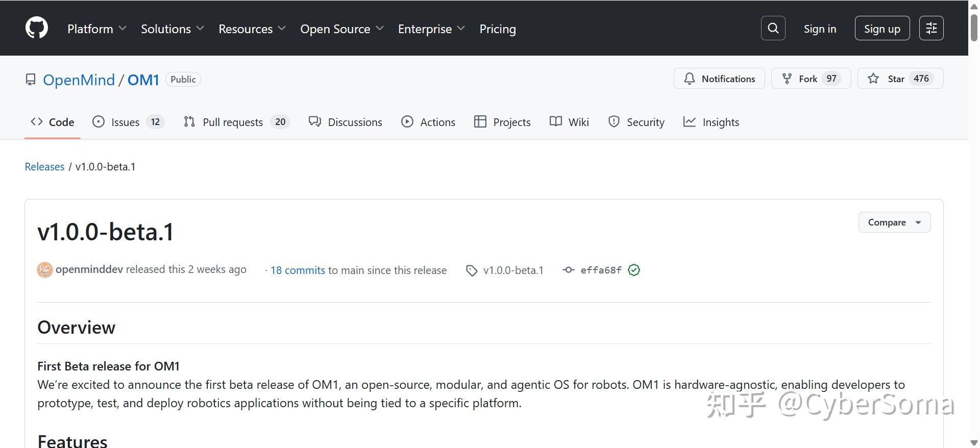Viewport: 980px width, 448px height.
Task: Click the v1.0.0-beta.1 tag icon
Action: [472, 270]
